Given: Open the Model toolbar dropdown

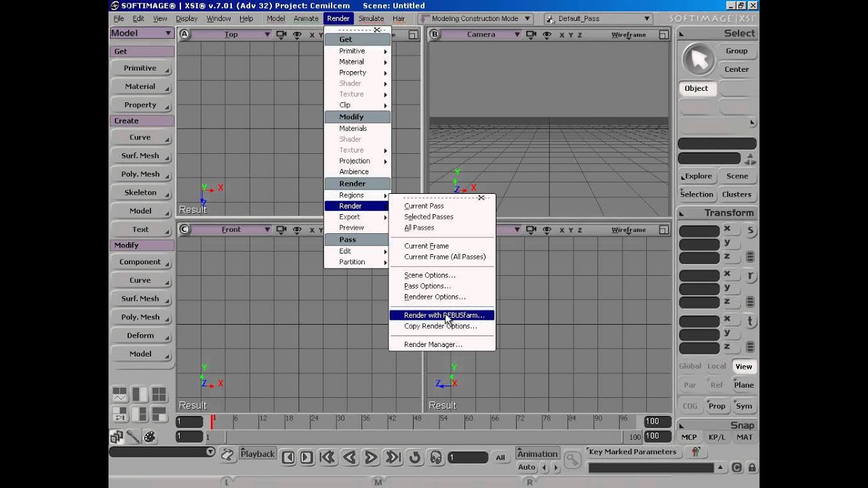Looking at the screenshot, I should [142, 33].
